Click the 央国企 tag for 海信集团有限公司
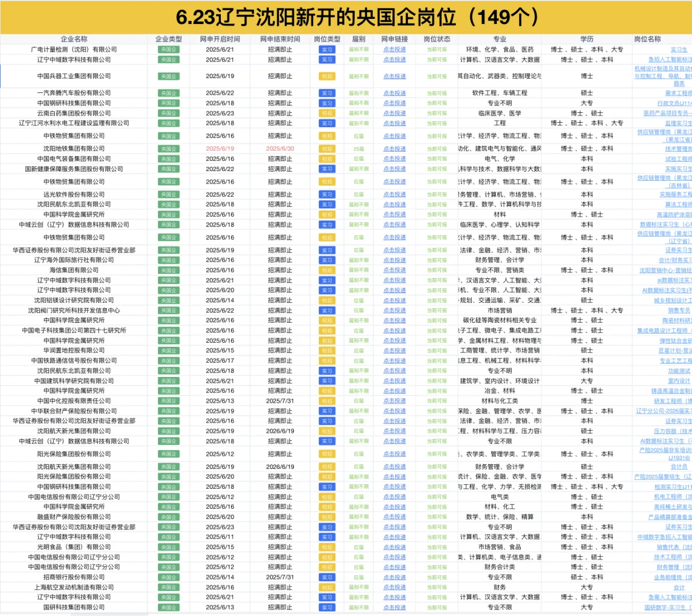The width and height of the screenshot is (692, 616). (x=169, y=270)
